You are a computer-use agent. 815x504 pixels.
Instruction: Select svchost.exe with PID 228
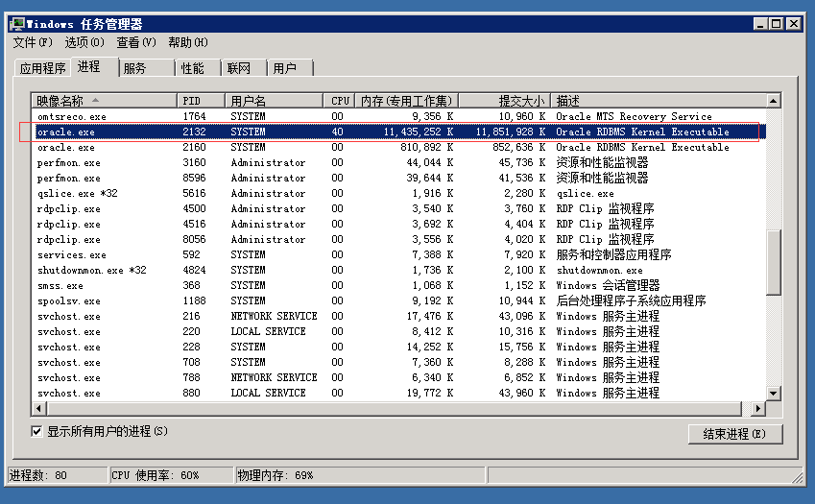[x=398, y=347]
